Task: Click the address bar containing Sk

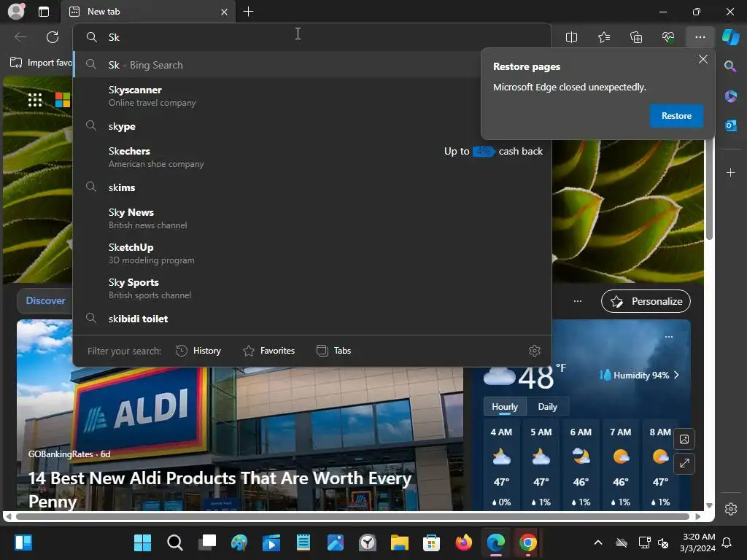Action: coord(312,37)
